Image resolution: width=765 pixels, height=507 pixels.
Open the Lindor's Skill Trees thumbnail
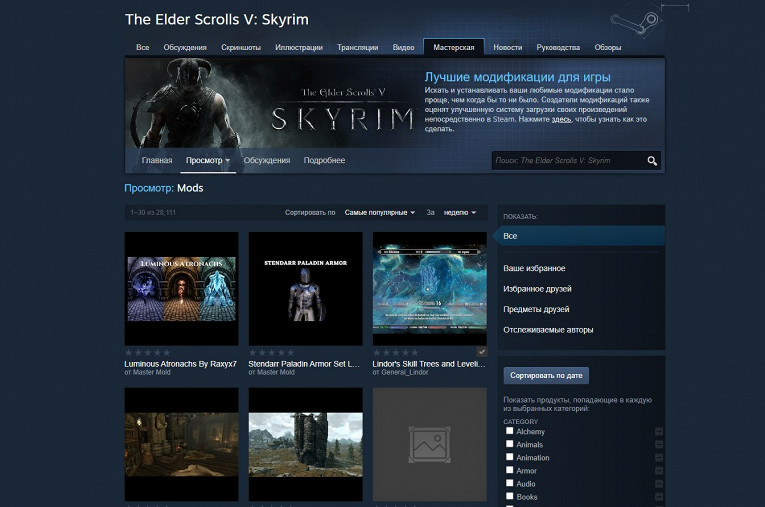click(x=430, y=289)
